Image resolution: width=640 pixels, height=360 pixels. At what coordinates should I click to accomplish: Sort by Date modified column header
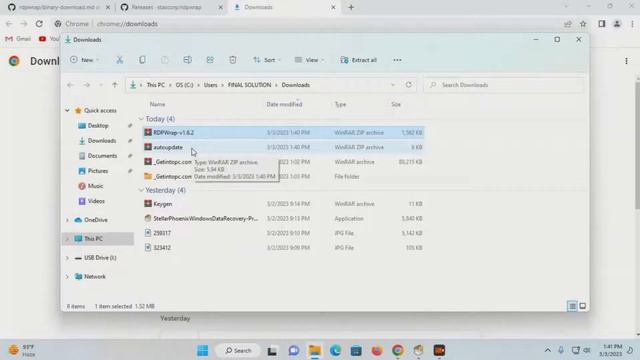[284, 104]
